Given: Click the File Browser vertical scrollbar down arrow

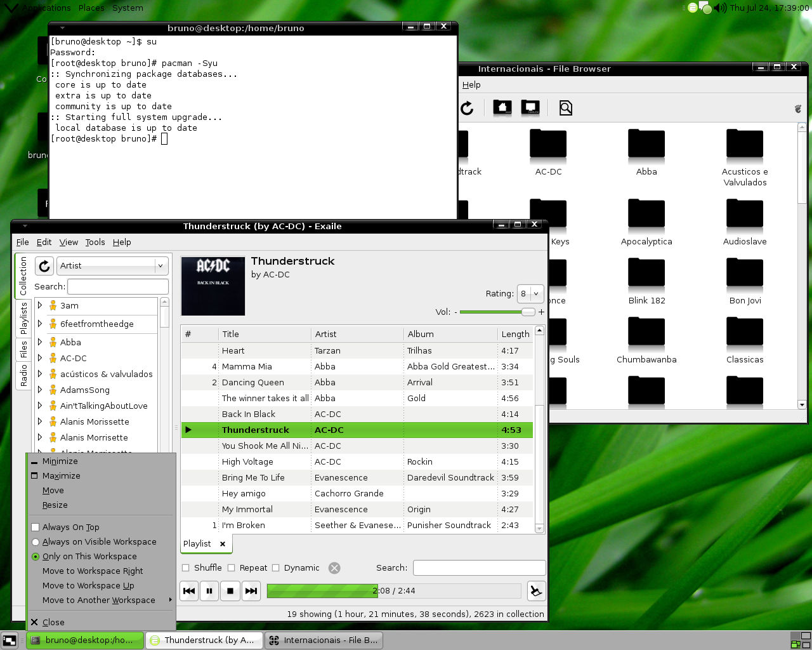Looking at the screenshot, I should [x=802, y=404].
